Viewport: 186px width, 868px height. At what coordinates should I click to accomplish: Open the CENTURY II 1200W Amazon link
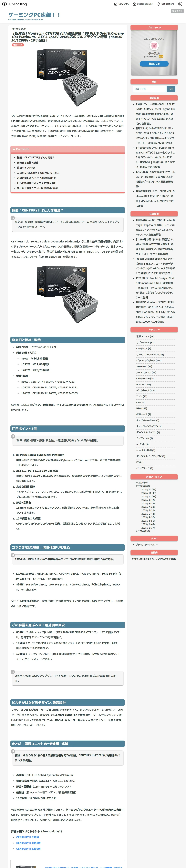click(28, 849)
